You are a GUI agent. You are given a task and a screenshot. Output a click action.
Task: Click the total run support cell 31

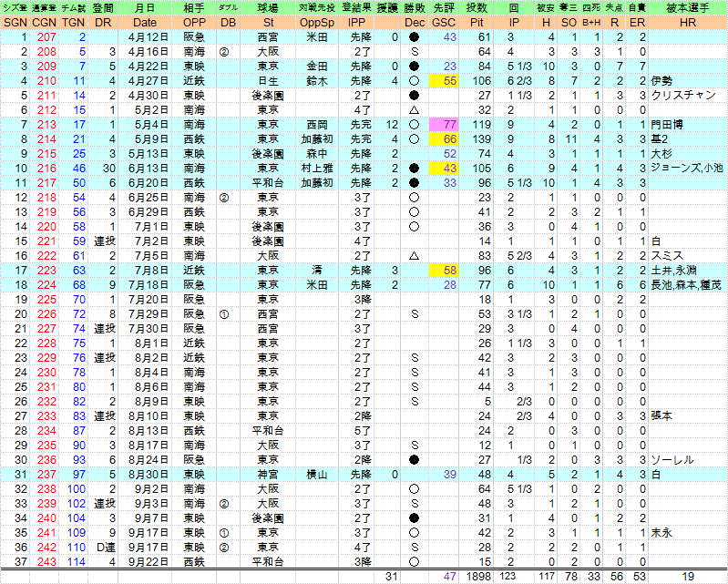(x=392, y=576)
